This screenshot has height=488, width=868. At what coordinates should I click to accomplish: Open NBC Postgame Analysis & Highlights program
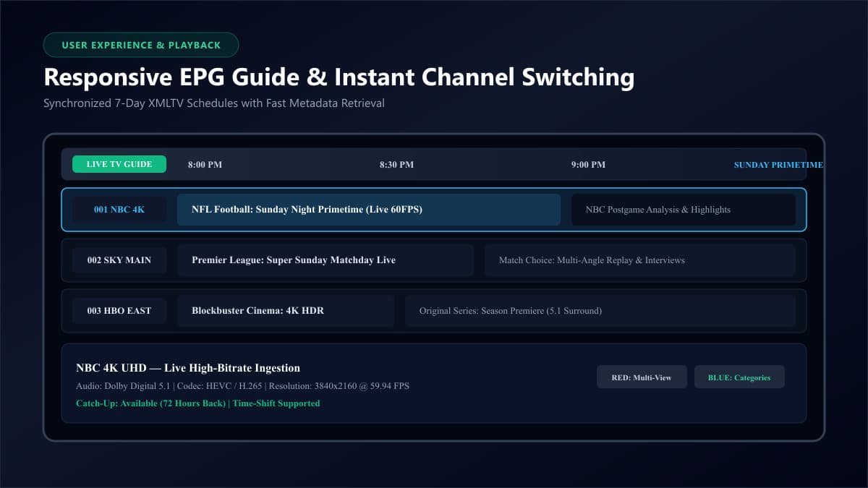click(684, 210)
